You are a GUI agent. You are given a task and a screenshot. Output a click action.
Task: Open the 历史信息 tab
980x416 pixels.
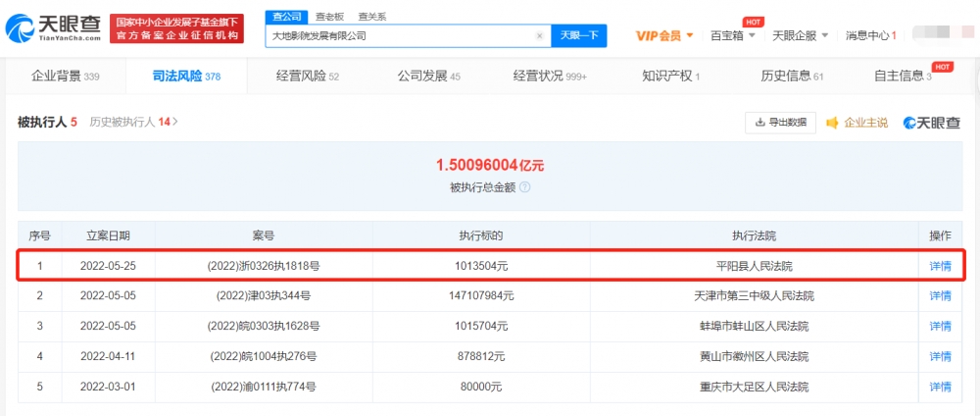[x=792, y=77]
